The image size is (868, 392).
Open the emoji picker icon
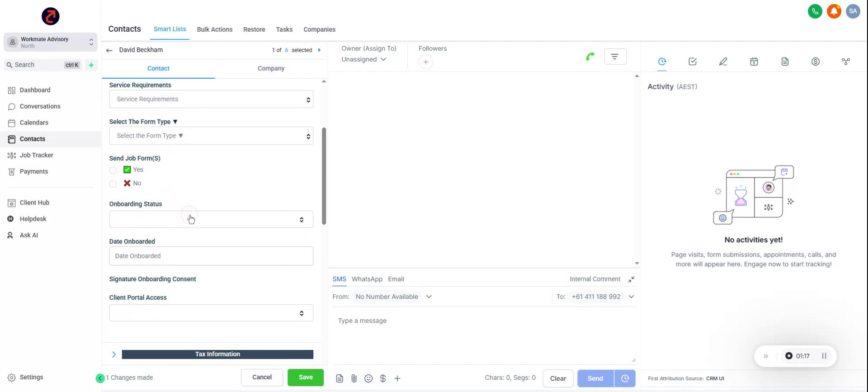pos(368,378)
